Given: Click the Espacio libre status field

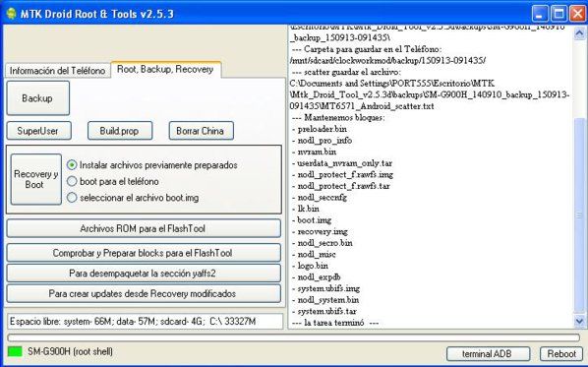Looking at the screenshot, I should pyautogui.click(x=146, y=322).
